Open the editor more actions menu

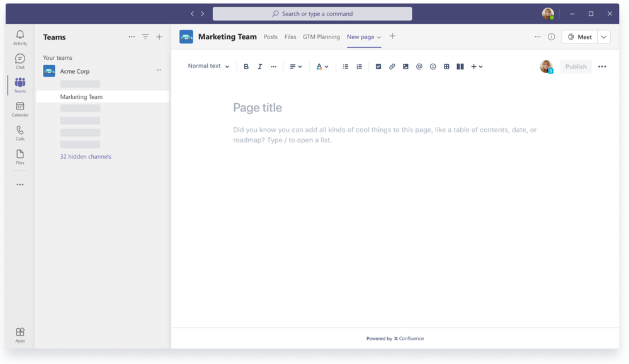tap(602, 67)
